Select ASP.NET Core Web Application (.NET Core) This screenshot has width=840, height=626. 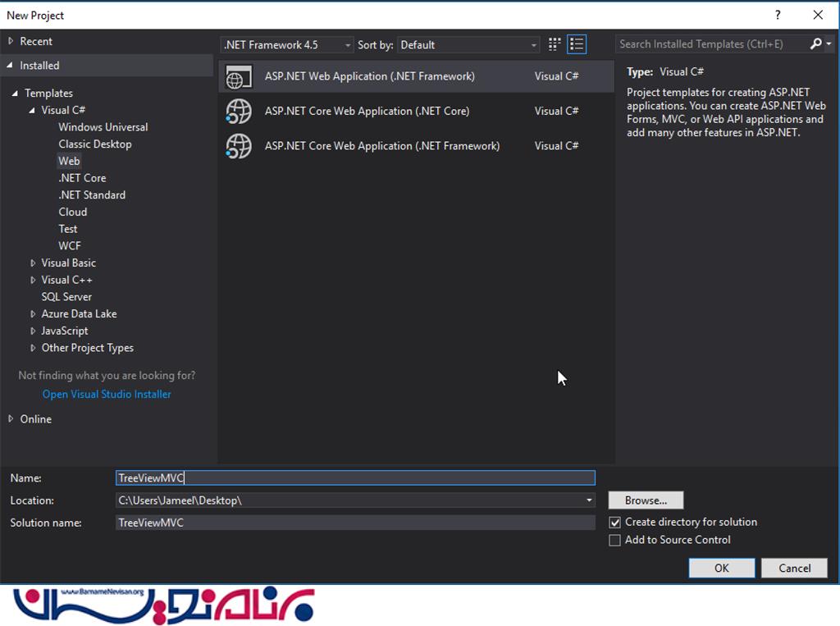(416, 112)
